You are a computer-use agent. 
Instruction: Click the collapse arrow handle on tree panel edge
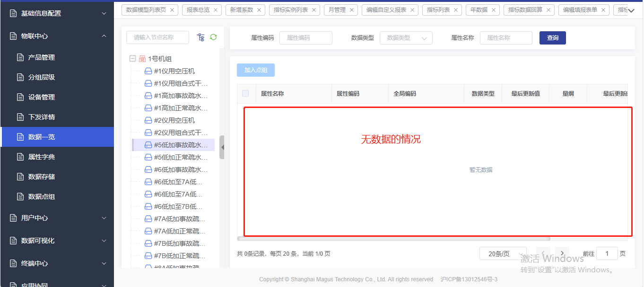click(222, 147)
